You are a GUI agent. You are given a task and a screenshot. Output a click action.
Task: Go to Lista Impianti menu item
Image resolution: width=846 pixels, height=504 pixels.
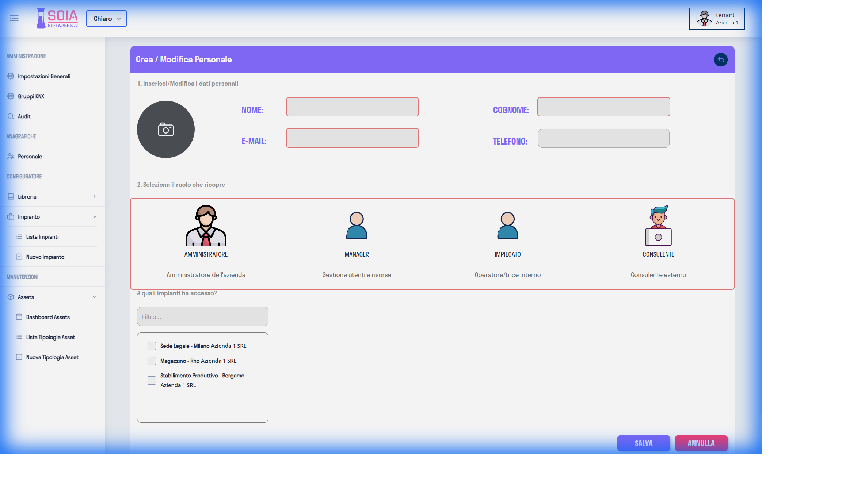(x=42, y=237)
